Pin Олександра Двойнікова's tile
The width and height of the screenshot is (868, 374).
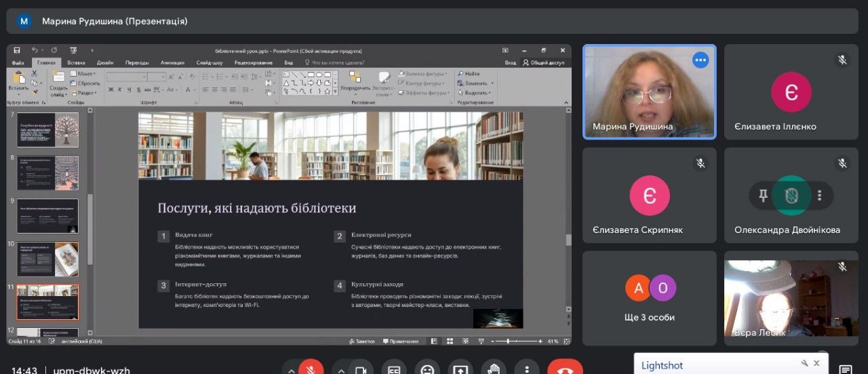[763, 196]
